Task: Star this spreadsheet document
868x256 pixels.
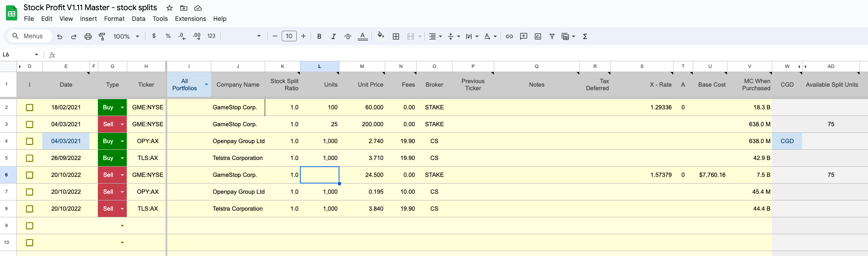Action: pyautogui.click(x=170, y=8)
